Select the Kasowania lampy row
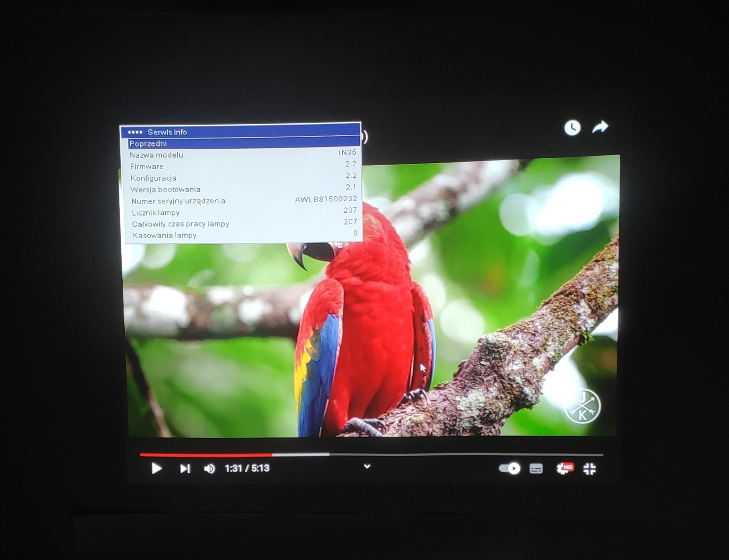The width and height of the screenshot is (729, 560). 246,235
